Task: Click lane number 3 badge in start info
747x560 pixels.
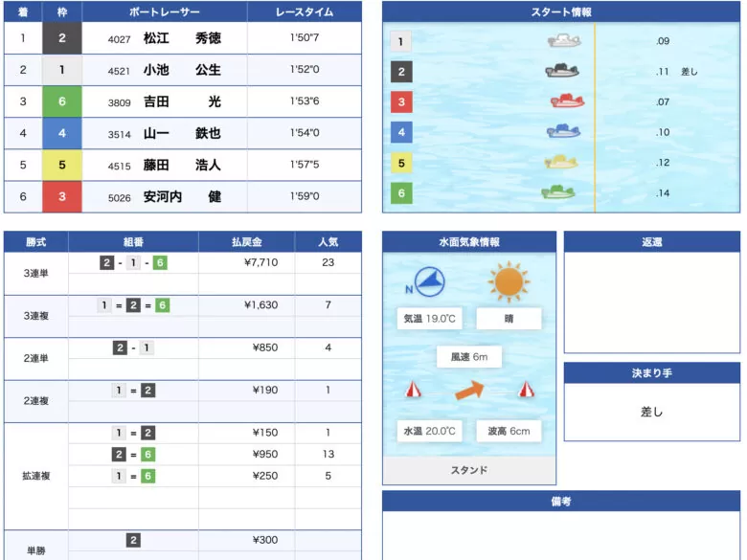Action: click(401, 101)
